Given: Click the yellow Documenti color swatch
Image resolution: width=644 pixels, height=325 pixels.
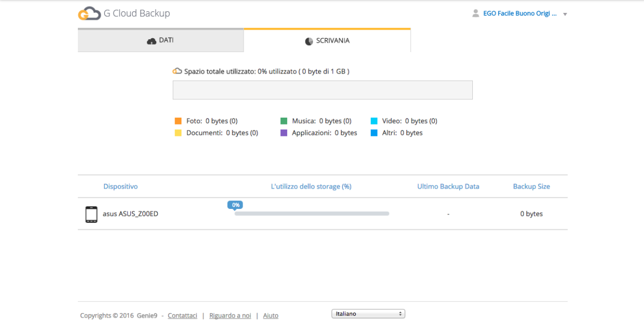Looking at the screenshot, I should click(x=178, y=133).
